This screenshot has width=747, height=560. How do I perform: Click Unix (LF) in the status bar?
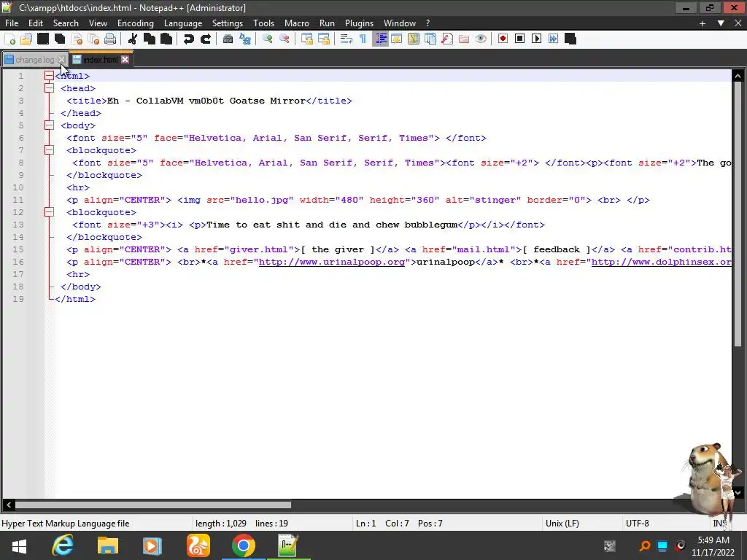point(562,524)
